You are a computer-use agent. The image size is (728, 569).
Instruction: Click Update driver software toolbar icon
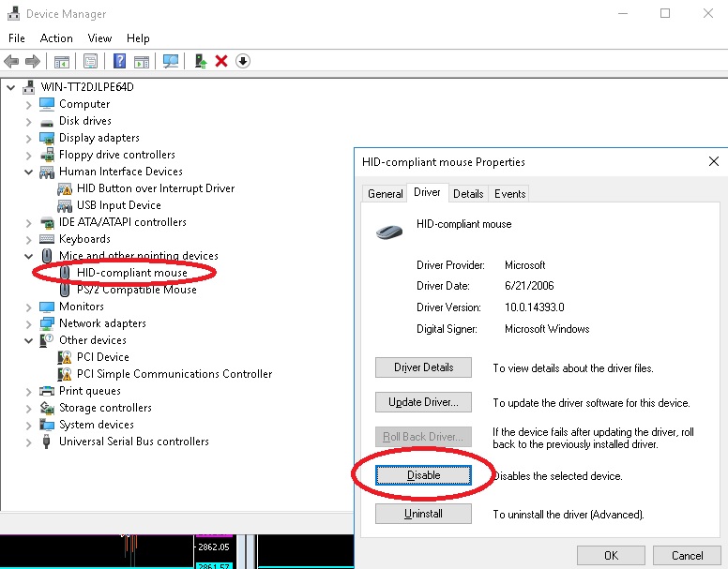tap(201, 61)
